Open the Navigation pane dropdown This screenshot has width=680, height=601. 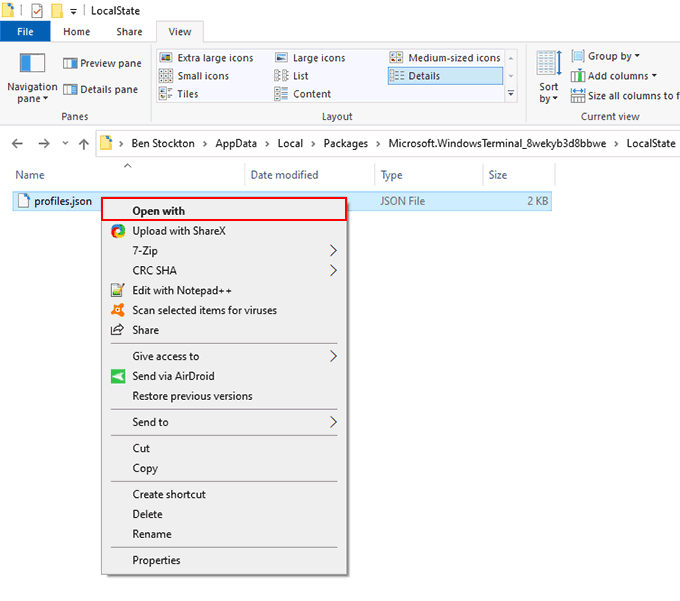click(32, 93)
